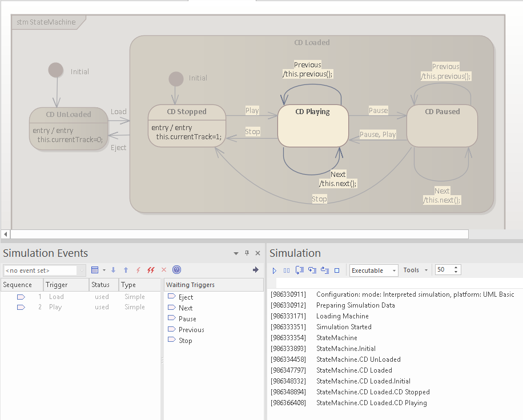Image resolution: width=523 pixels, height=420 pixels.
Task: Open the no event set combo box
Action: coord(81,269)
